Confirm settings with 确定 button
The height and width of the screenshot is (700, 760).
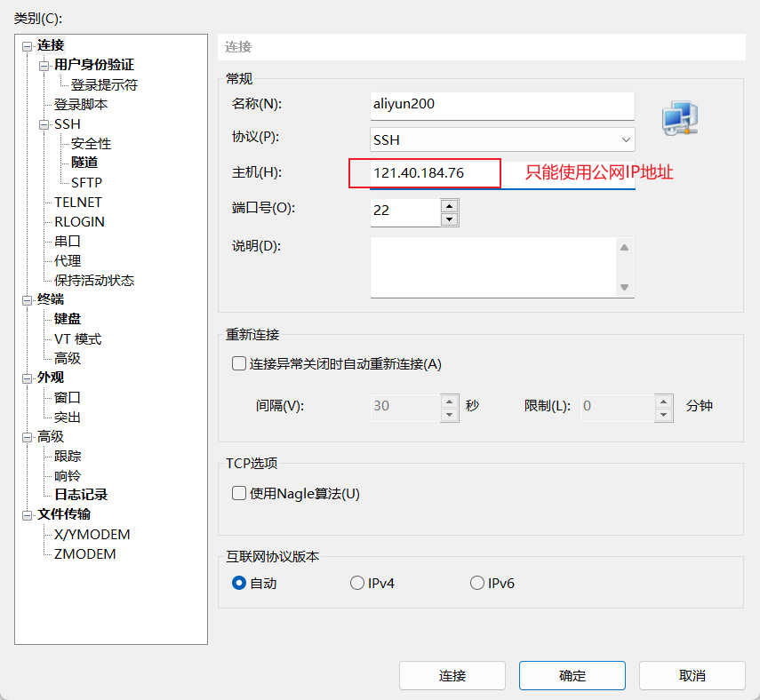(x=572, y=675)
